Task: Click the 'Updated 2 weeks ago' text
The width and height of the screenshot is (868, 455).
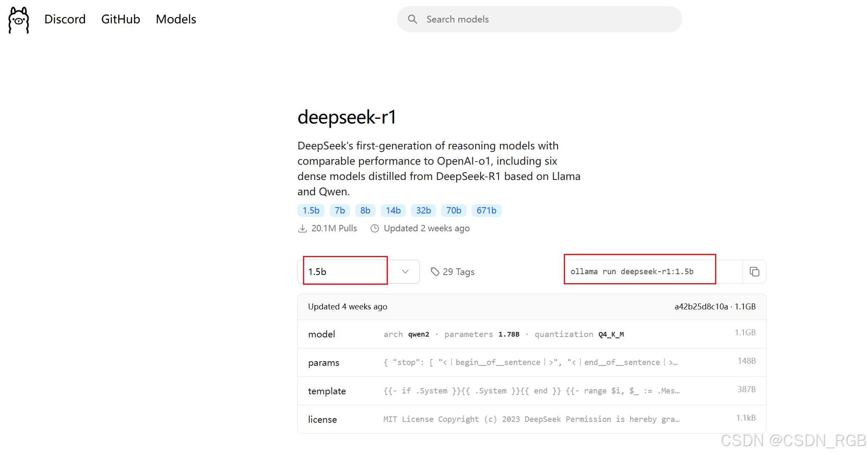Action: click(427, 228)
